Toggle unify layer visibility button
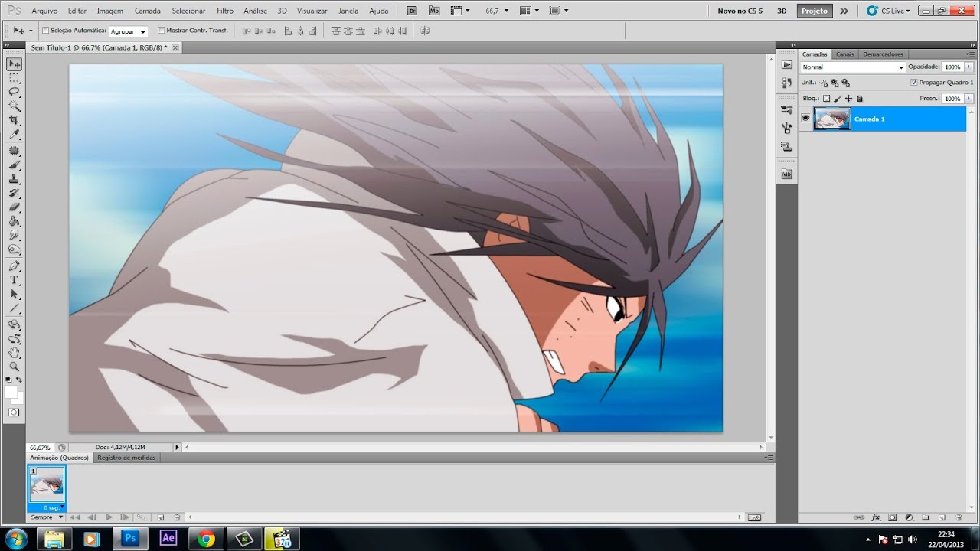Screen dimensions: 980x551 (x=835, y=83)
